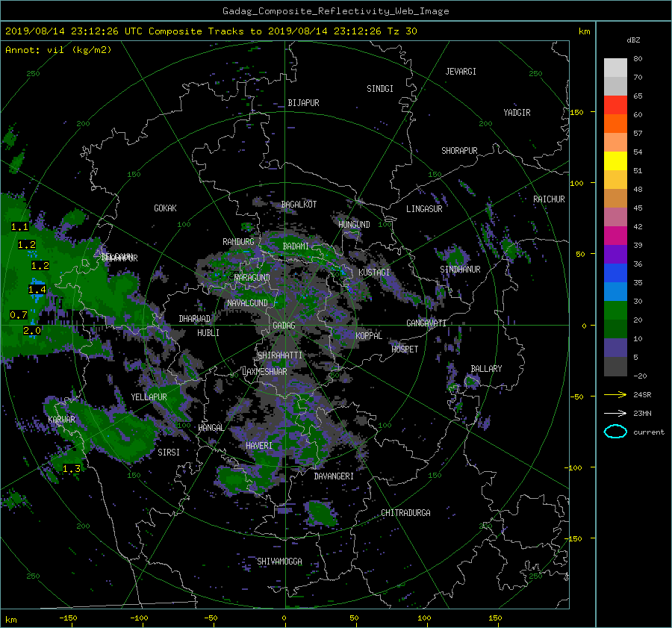
Task: Click the CHITRADURGA city label
Action: coord(405,513)
